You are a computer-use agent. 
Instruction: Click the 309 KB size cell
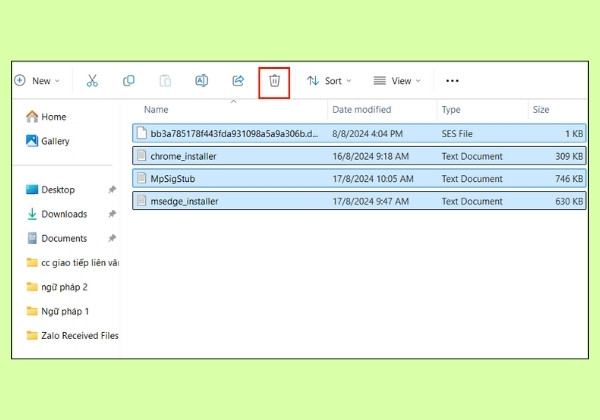(569, 156)
